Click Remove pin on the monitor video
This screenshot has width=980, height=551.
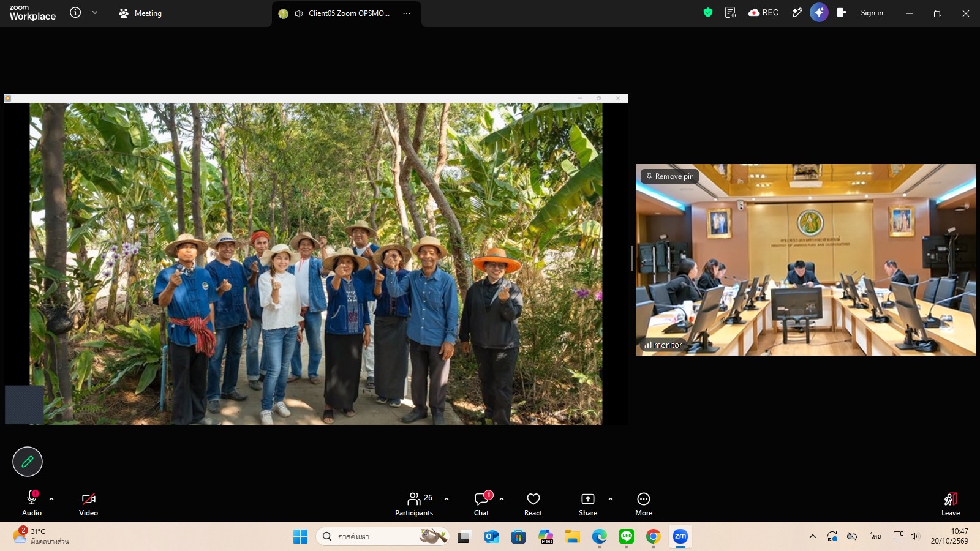point(670,176)
